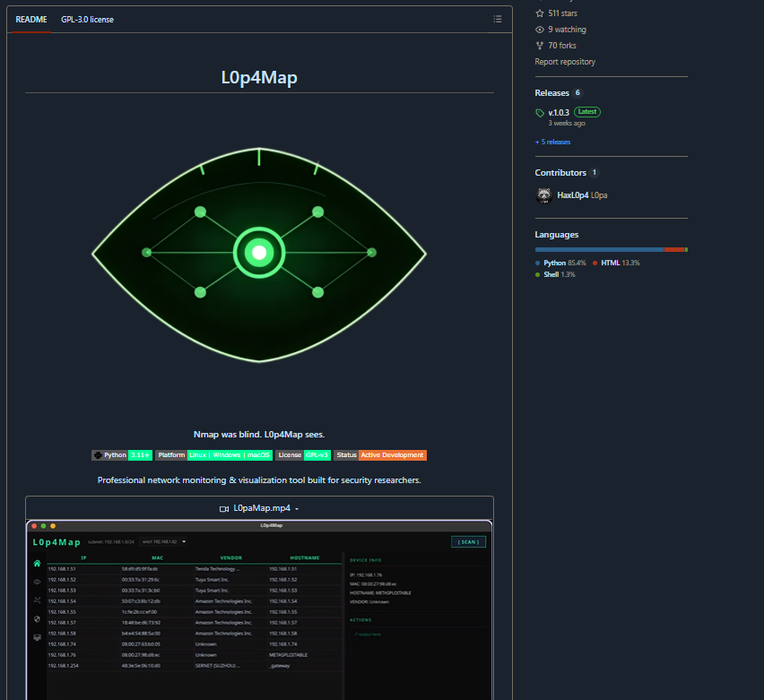This screenshot has width=764, height=700.
Task: Click the [ SCAN ] button in L0p4Map
Action: (468, 542)
